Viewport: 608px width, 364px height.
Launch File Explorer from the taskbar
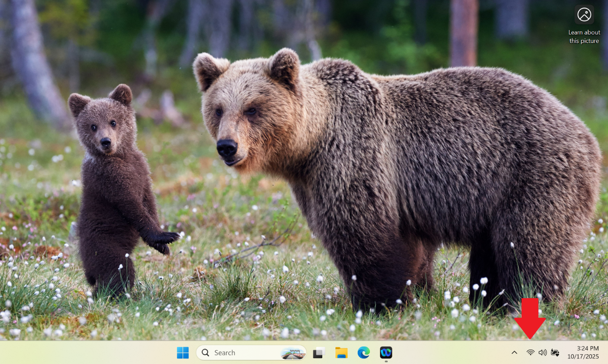341,353
